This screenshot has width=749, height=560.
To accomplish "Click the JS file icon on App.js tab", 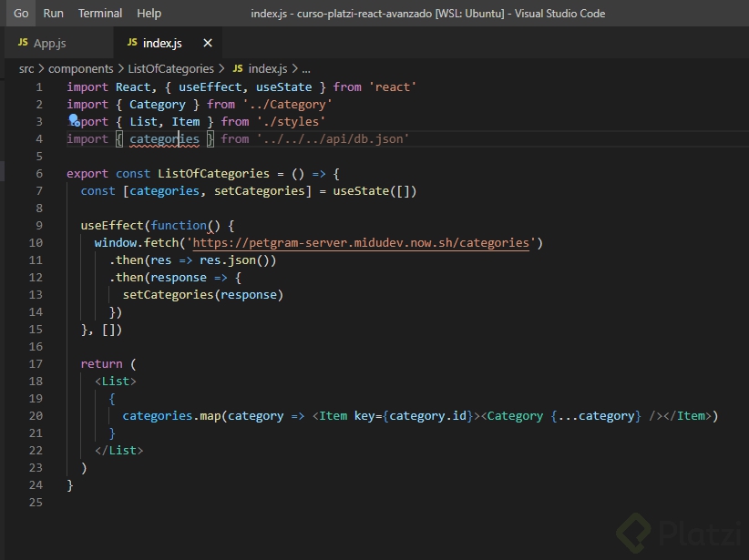I will (x=23, y=43).
